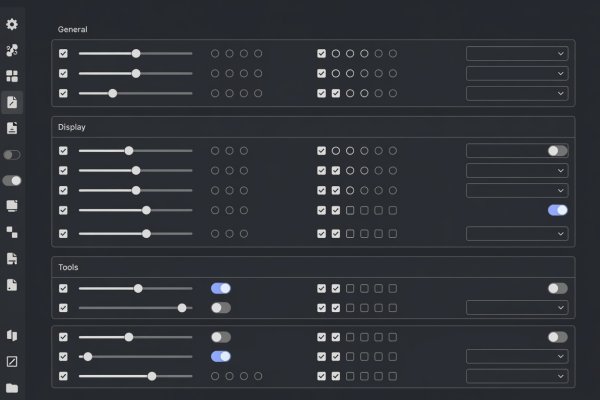Viewport: 600px width, 400px height.
Task: Toggle the blue switch in the first Tools row
Action: point(221,288)
